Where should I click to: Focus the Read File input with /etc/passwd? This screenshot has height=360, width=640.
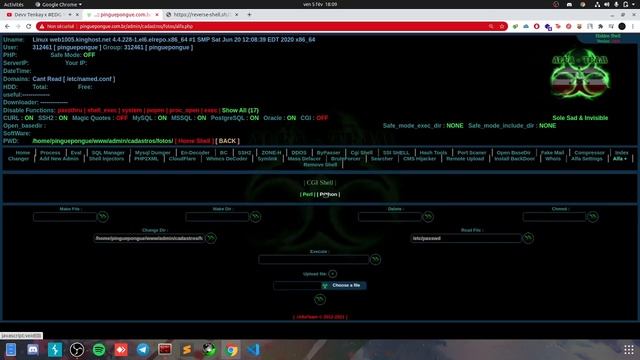tap(466, 238)
